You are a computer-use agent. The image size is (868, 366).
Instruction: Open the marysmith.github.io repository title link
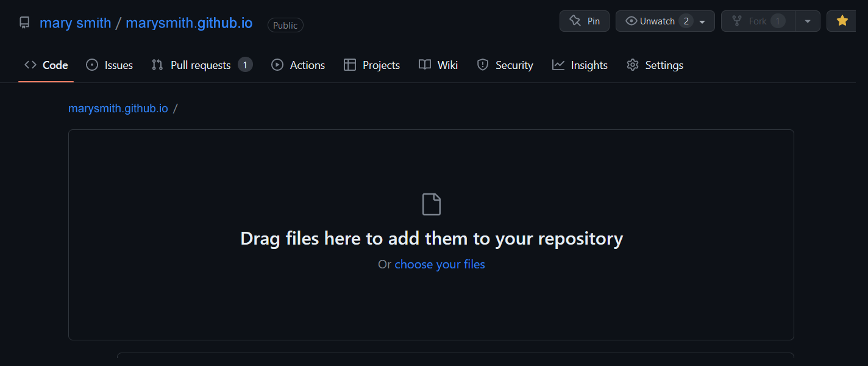pyautogui.click(x=189, y=23)
